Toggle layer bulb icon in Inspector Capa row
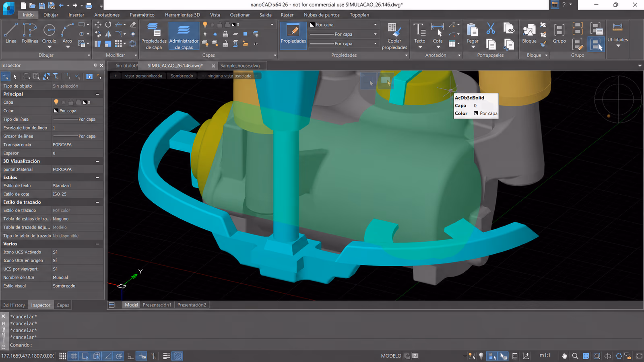 pyautogui.click(x=56, y=102)
